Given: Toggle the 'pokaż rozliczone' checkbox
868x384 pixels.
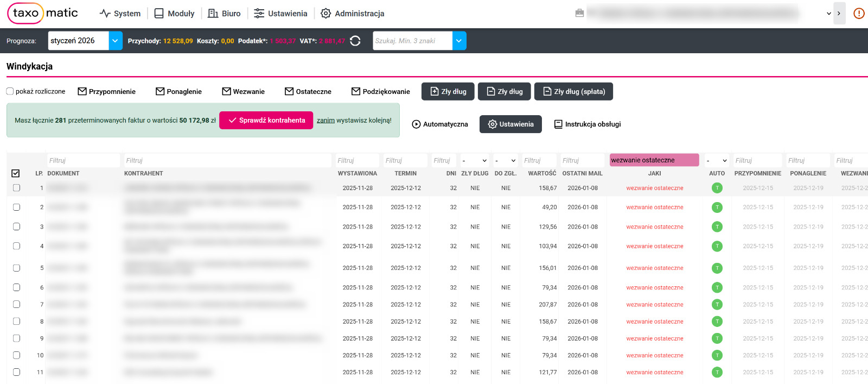Looking at the screenshot, I should click(x=10, y=91).
